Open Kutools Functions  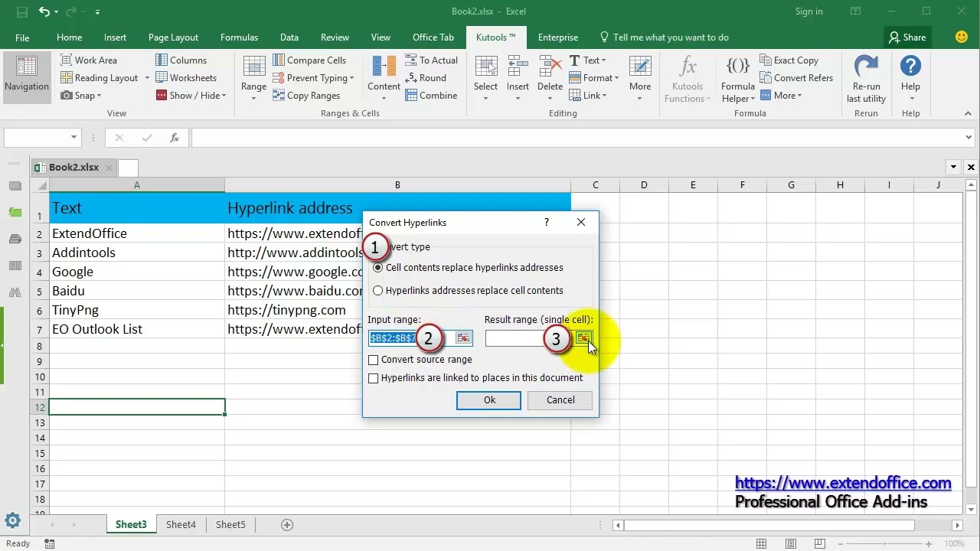(687, 79)
